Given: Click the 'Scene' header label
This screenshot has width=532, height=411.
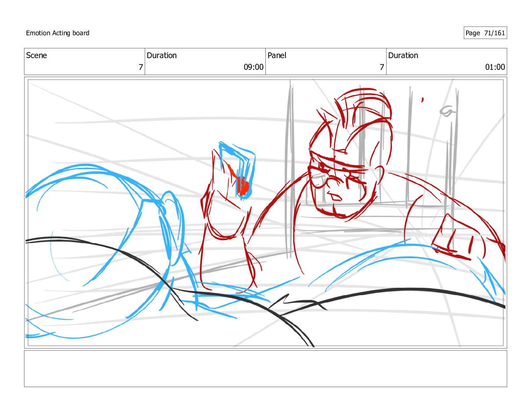Looking at the screenshot, I should point(37,55).
